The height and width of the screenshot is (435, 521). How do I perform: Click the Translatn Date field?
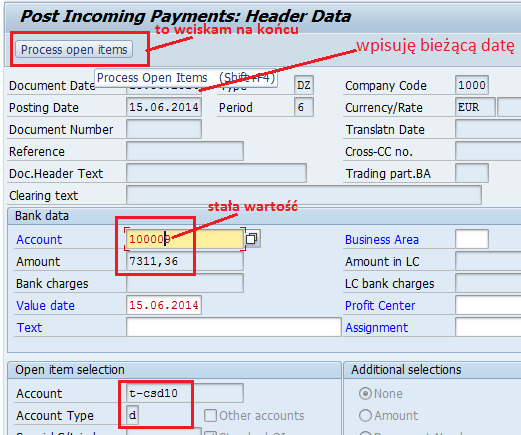tap(488, 129)
